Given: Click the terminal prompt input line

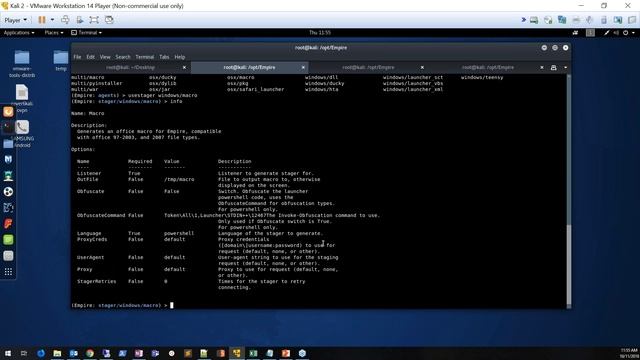Looking at the screenshot, I should (x=319, y=305).
